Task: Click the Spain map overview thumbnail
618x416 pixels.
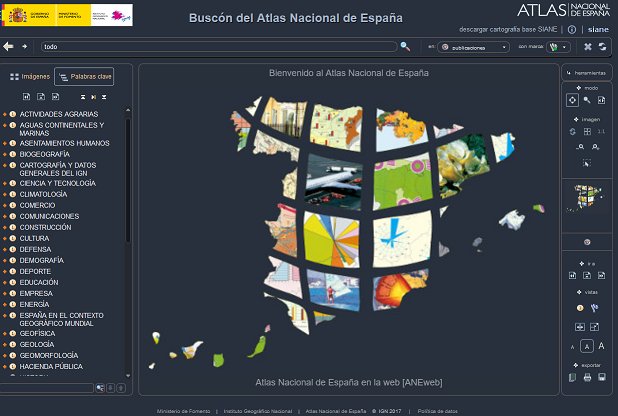Action: click(586, 197)
